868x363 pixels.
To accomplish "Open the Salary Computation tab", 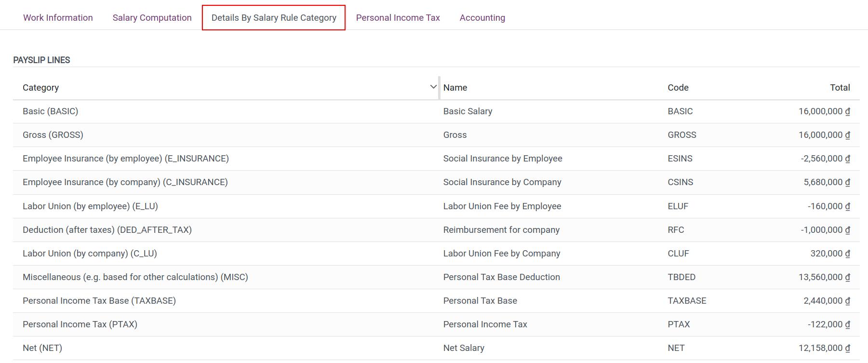I will (152, 17).
